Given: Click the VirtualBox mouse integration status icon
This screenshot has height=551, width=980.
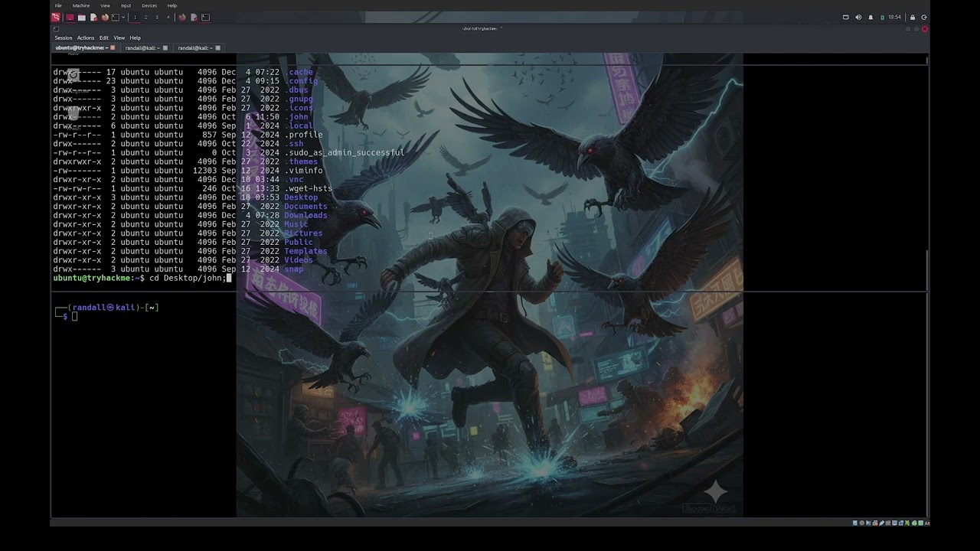Looking at the screenshot, I should point(914,523).
